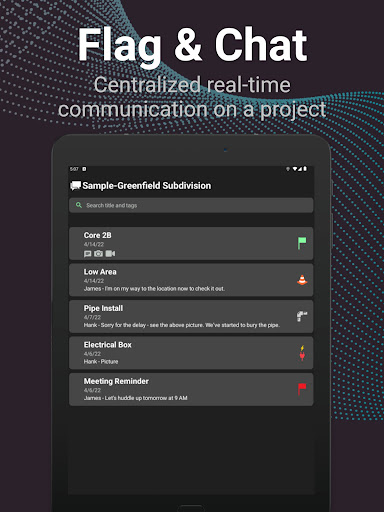
Task: Click the Wi-Fi signal icon in status bar
Action: [x=295, y=169]
